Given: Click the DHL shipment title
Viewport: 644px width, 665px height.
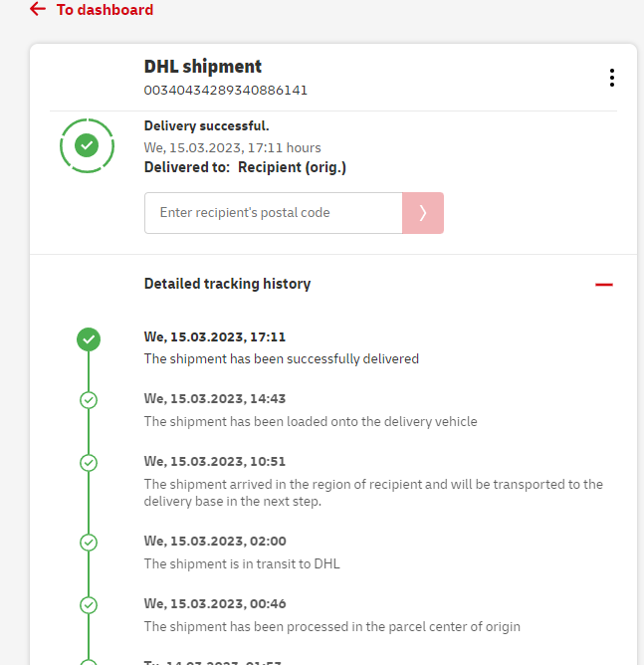Looking at the screenshot, I should 203,67.
